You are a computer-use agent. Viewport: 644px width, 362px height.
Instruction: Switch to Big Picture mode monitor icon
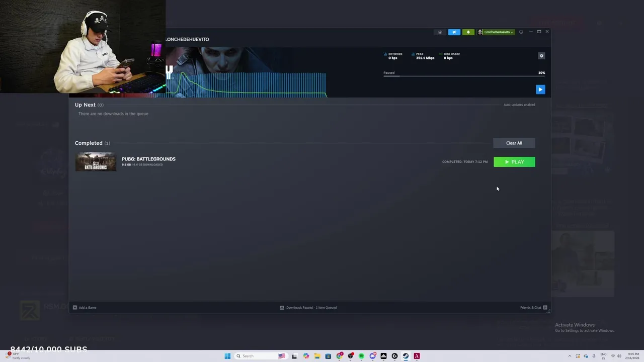pos(521,32)
